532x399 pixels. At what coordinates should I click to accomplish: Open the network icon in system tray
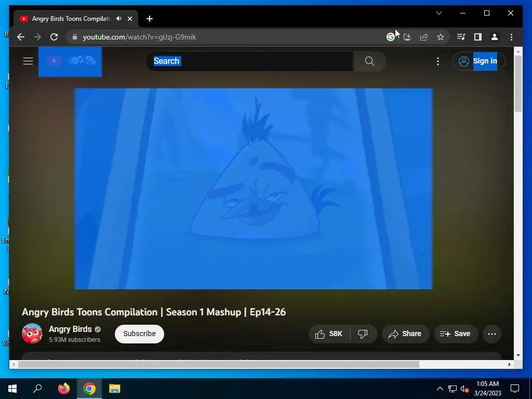[x=453, y=389]
